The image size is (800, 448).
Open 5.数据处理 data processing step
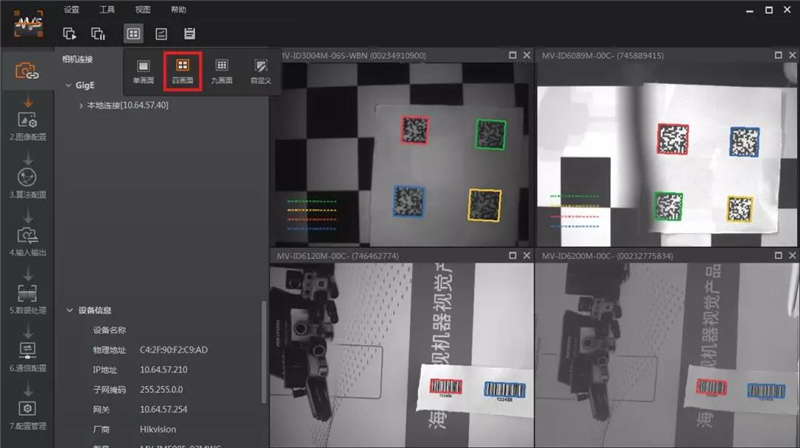(x=27, y=297)
